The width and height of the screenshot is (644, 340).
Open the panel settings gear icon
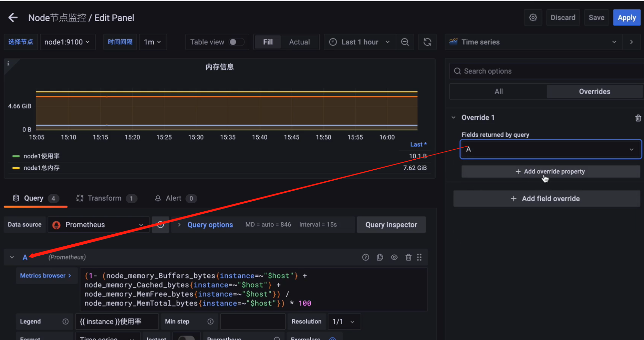point(533,17)
